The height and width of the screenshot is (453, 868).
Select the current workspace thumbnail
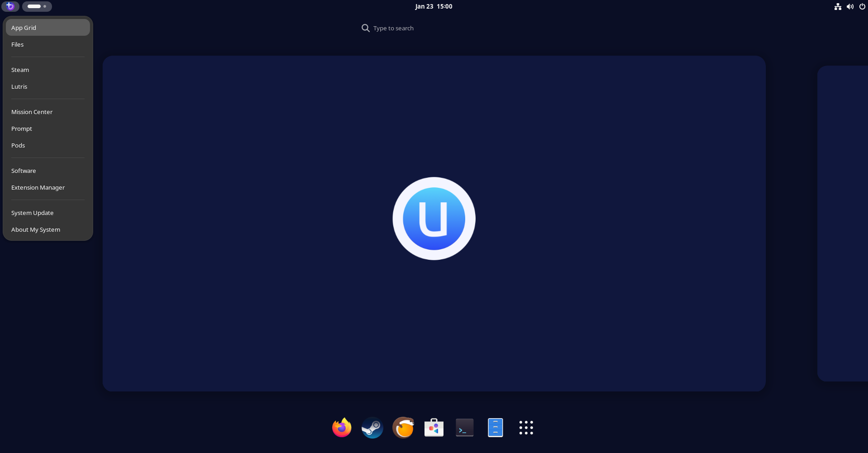tap(434, 224)
